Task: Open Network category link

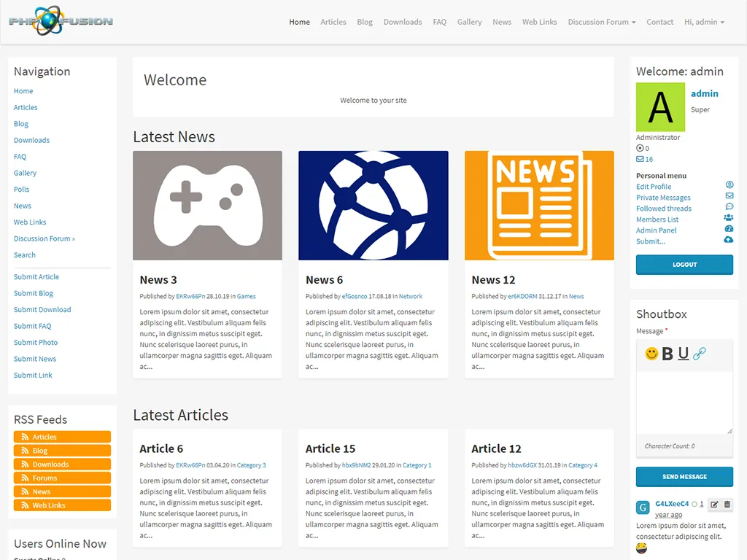Action: pos(411,296)
